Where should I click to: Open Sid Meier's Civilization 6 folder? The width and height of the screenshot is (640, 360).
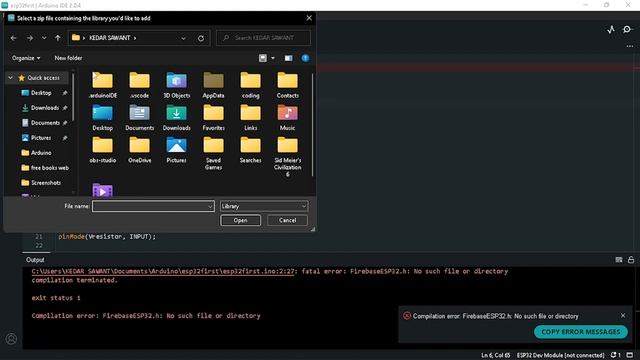click(x=287, y=157)
